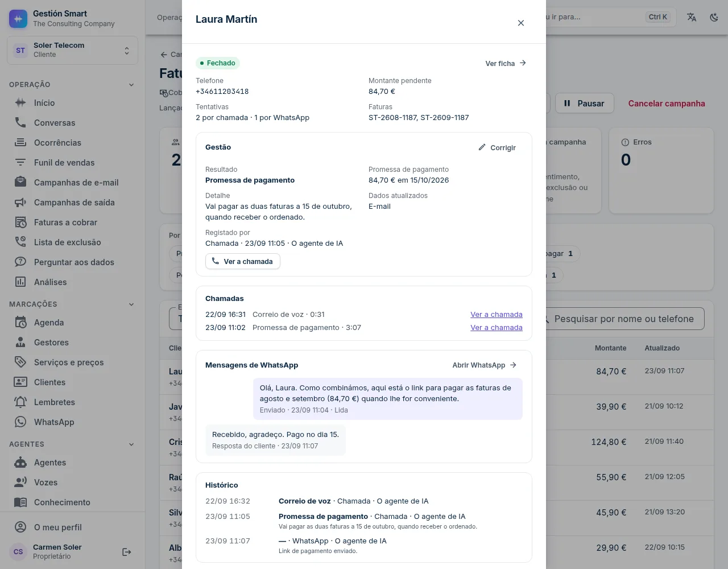The height and width of the screenshot is (569, 728).
Task: Open Serviços e preços tag icon
Action: [x=20, y=362]
